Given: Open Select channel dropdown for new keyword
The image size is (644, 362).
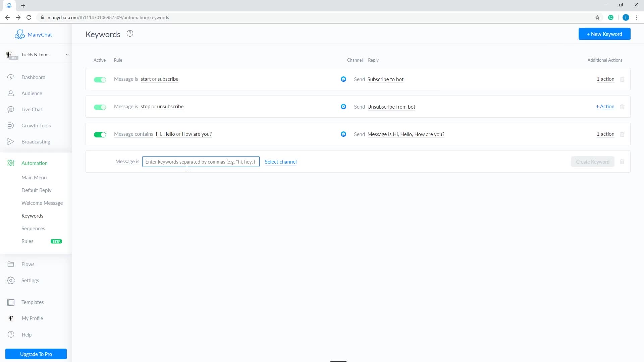Looking at the screenshot, I should click(280, 162).
